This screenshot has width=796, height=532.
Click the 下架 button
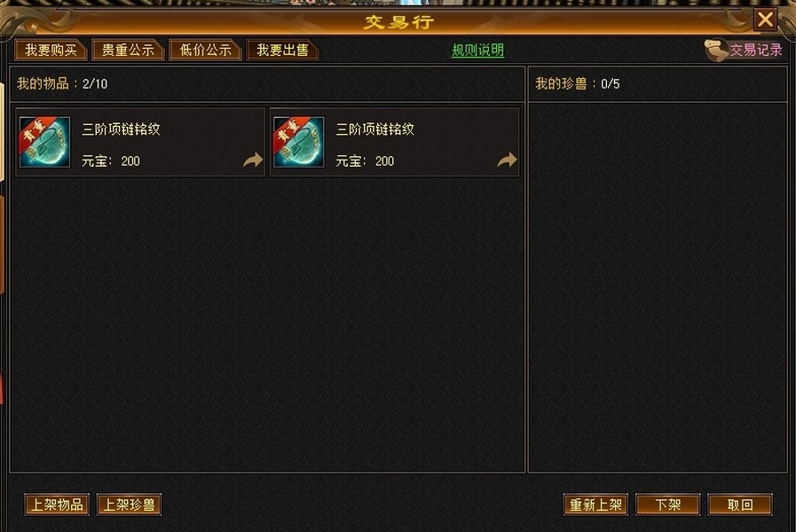[x=667, y=505]
